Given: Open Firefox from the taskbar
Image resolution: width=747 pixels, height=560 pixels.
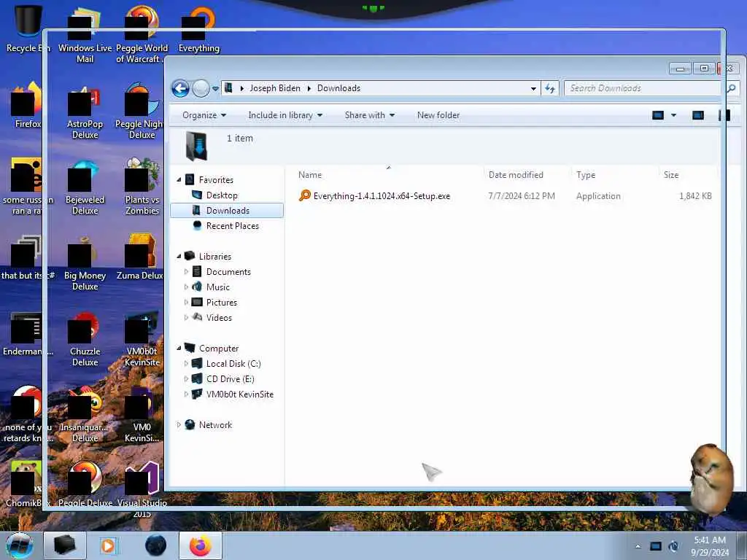Looking at the screenshot, I should pos(201,545).
